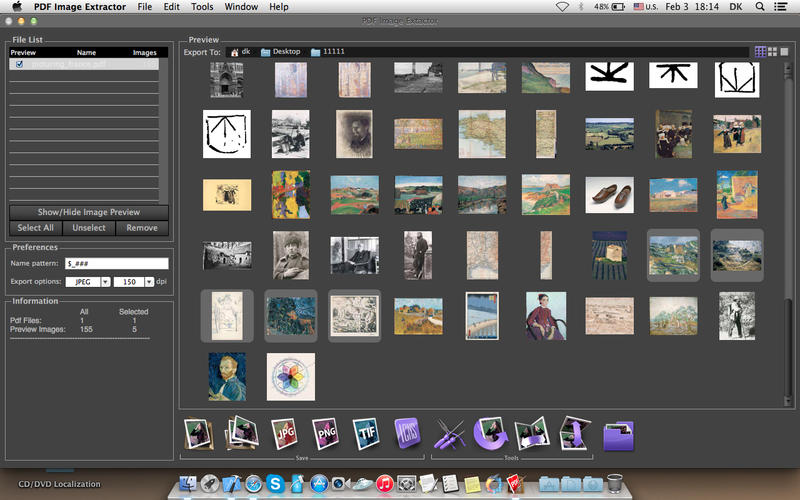Save images as TIF

coord(366,434)
